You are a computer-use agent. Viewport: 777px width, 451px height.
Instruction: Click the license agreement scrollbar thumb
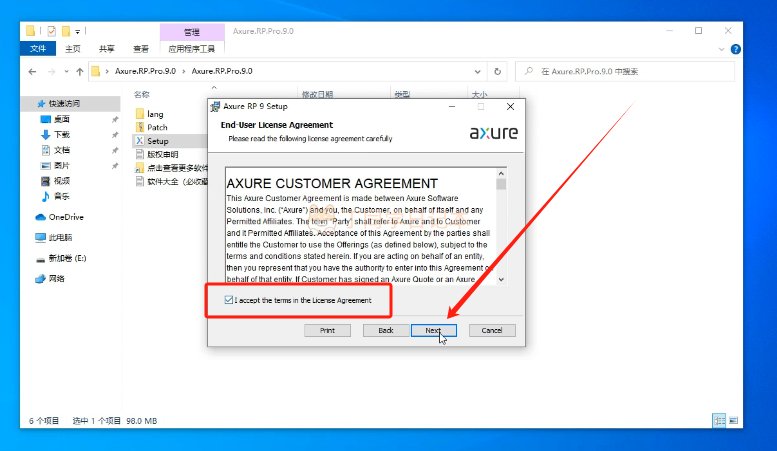(x=501, y=184)
